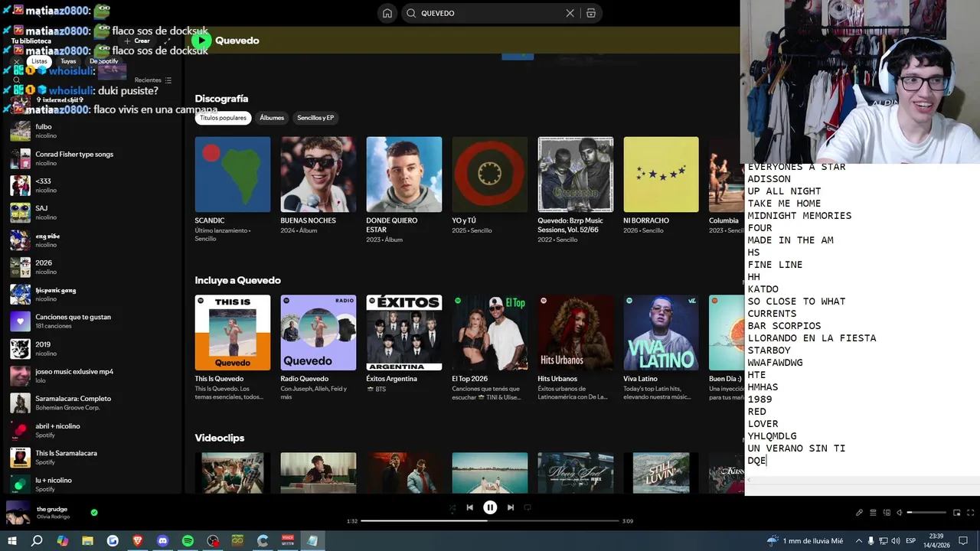Open the Incluye a Quevedo heading
980x551 pixels.
(237, 280)
